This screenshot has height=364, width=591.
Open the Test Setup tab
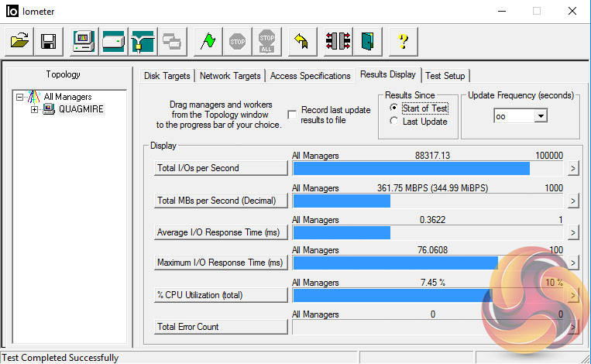(x=445, y=76)
